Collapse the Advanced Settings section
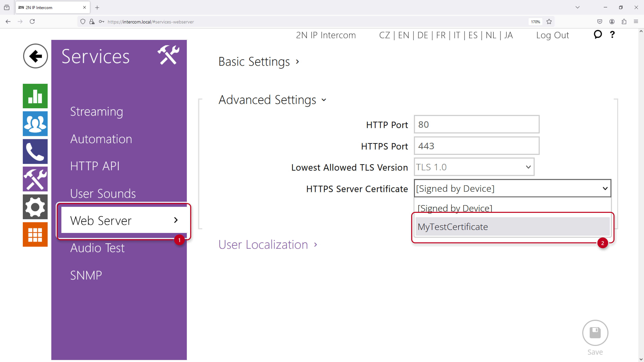The width and height of the screenshot is (644, 362). pos(272,100)
